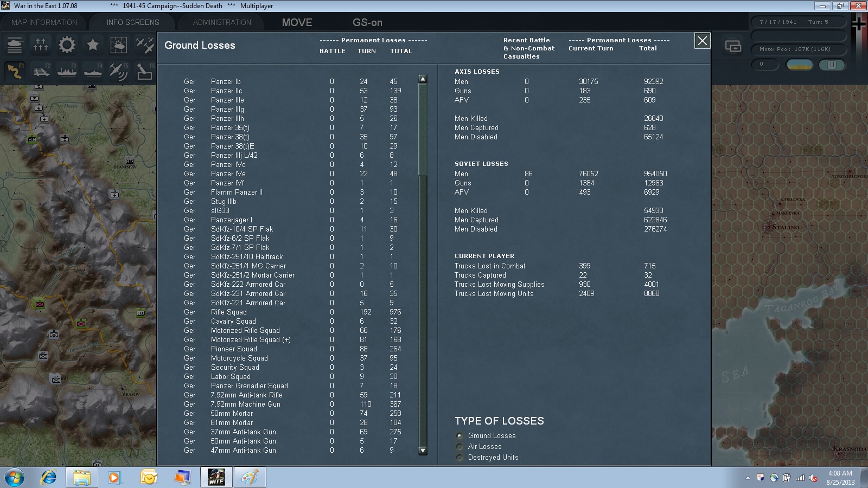The height and width of the screenshot is (488, 868).
Task: Toggle the yellow-blue weather pill button
Action: point(800,65)
